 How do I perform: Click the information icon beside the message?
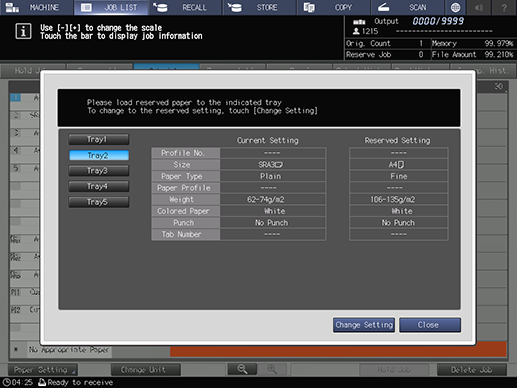[23, 31]
